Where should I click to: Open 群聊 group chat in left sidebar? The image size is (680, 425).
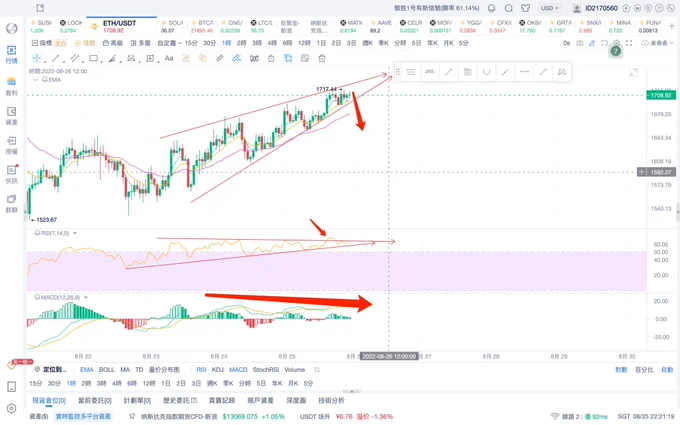click(x=12, y=203)
